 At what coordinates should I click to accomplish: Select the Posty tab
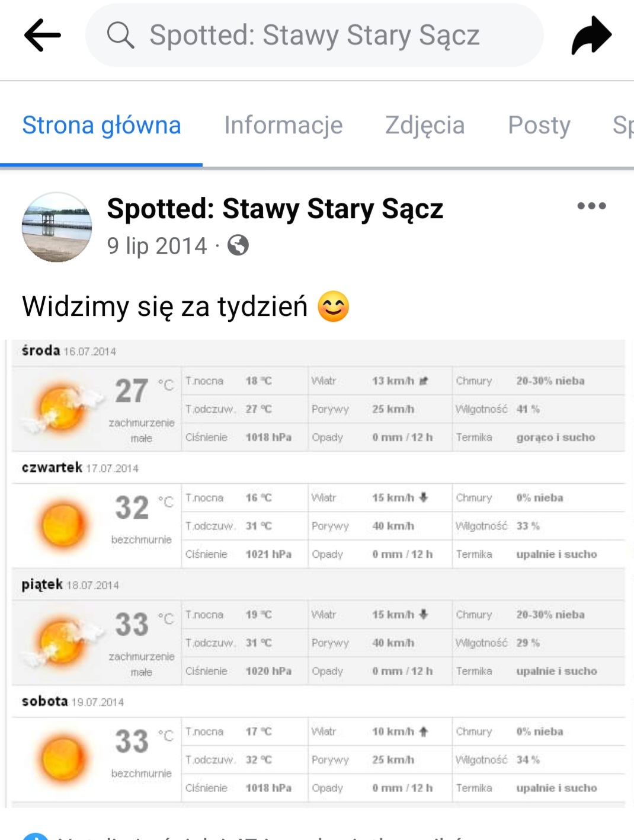pos(539,126)
